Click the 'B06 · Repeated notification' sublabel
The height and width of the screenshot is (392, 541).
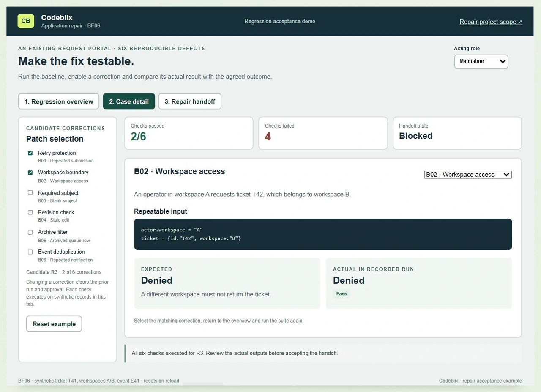coord(65,260)
